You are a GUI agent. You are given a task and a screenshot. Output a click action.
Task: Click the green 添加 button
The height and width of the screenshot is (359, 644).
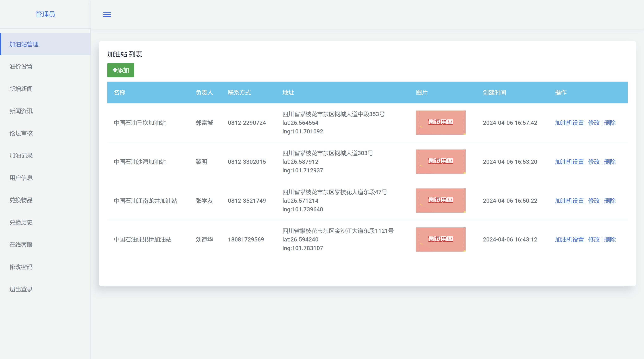tap(121, 70)
